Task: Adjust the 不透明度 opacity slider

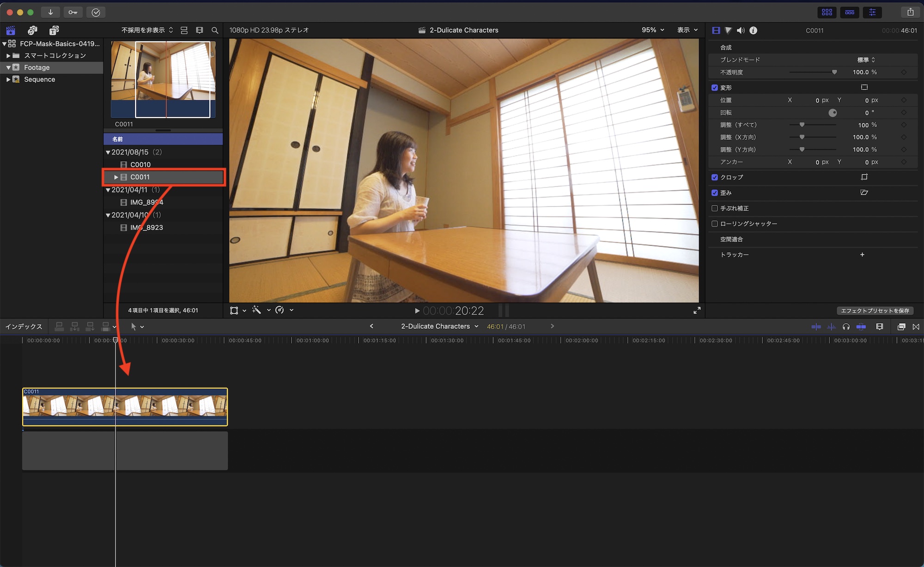Action: click(x=834, y=72)
